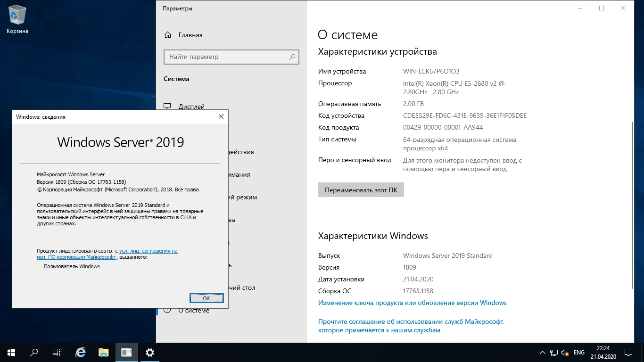Go to Главная in Settings
644x362 pixels.
pyautogui.click(x=190, y=35)
